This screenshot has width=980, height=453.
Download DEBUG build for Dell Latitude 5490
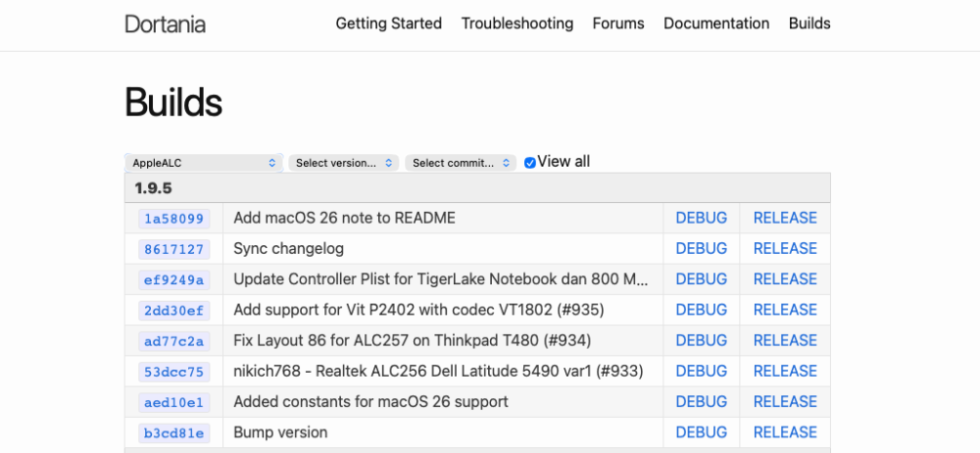[x=702, y=371]
